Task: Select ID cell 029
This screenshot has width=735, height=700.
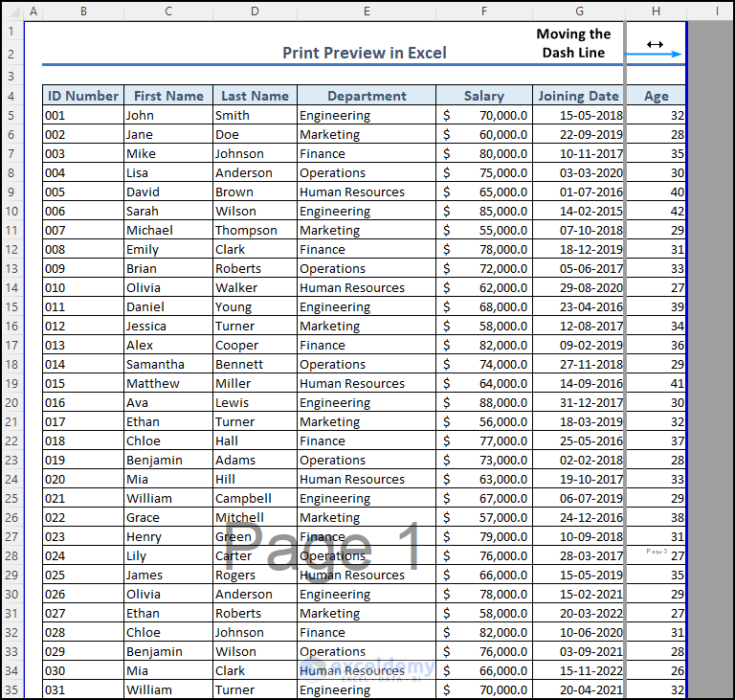Action: tap(83, 652)
